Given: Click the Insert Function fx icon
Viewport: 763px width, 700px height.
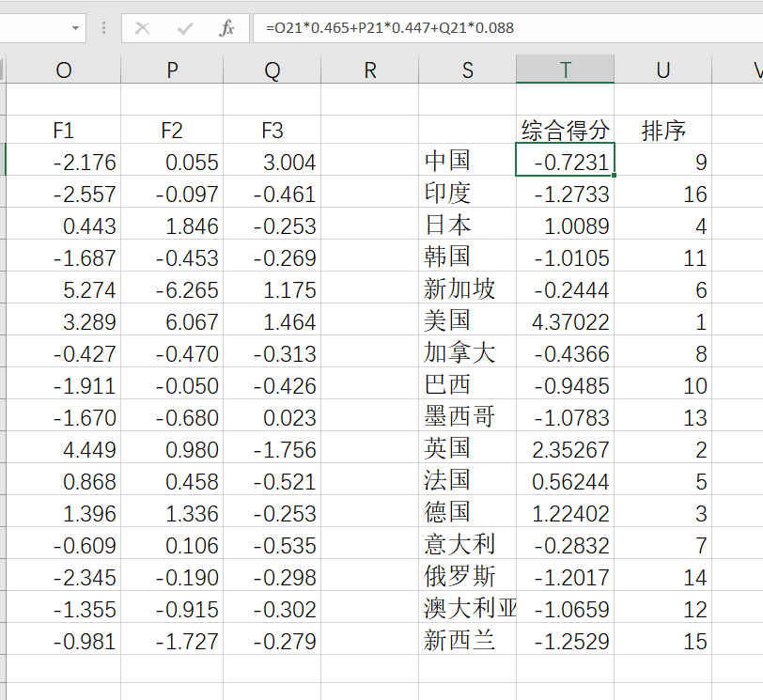Looking at the screenshot, I should 226,28.
